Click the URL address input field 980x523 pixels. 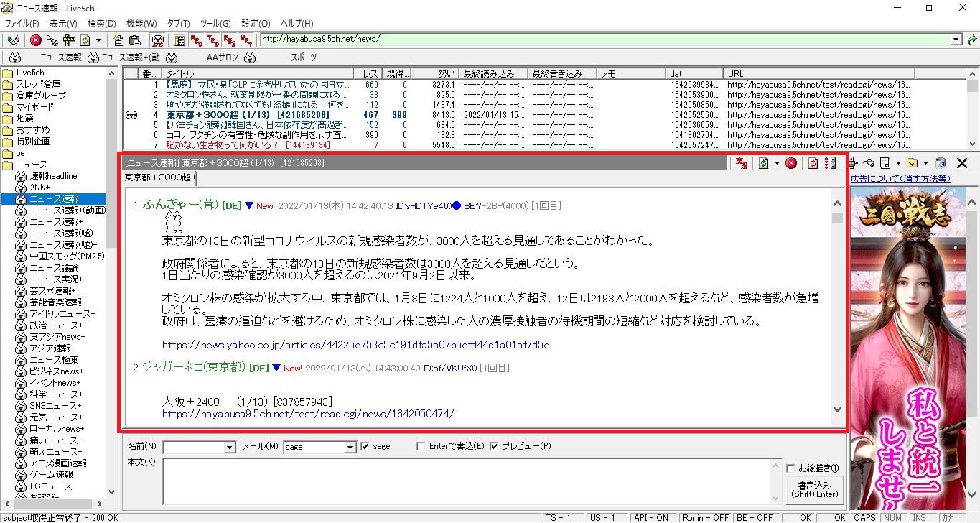pos(605,40)
